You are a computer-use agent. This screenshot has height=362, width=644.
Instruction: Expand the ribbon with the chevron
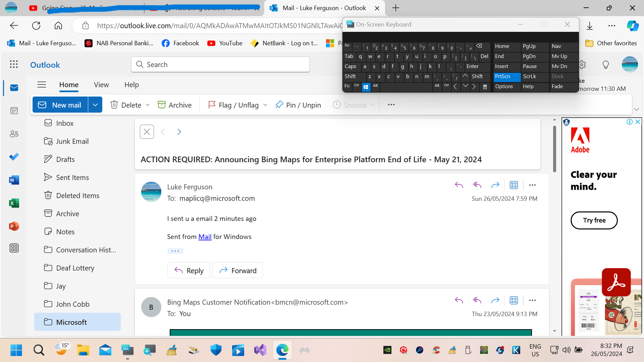click(636, 109)
